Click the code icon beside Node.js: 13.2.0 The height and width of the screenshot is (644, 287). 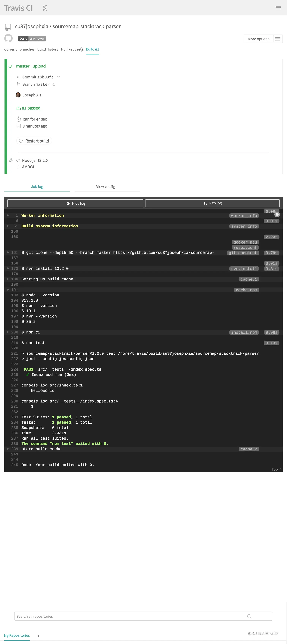(18, 161)
